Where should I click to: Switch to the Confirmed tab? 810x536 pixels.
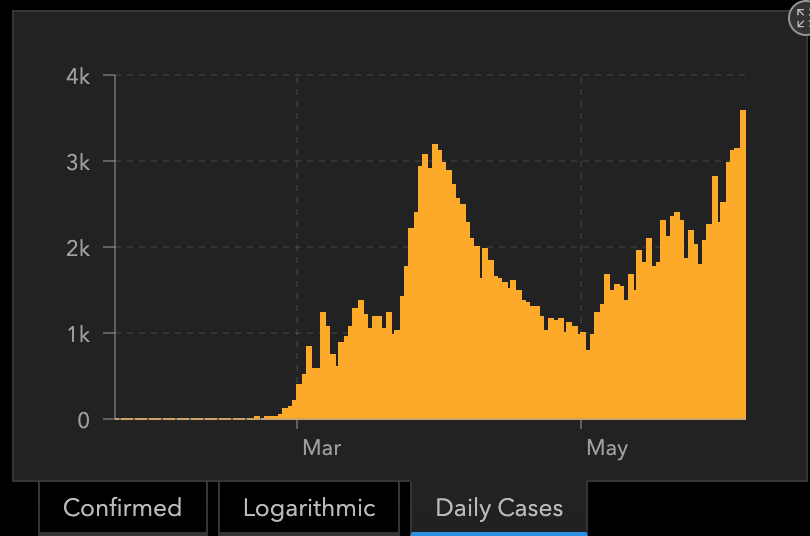[122, 508]
